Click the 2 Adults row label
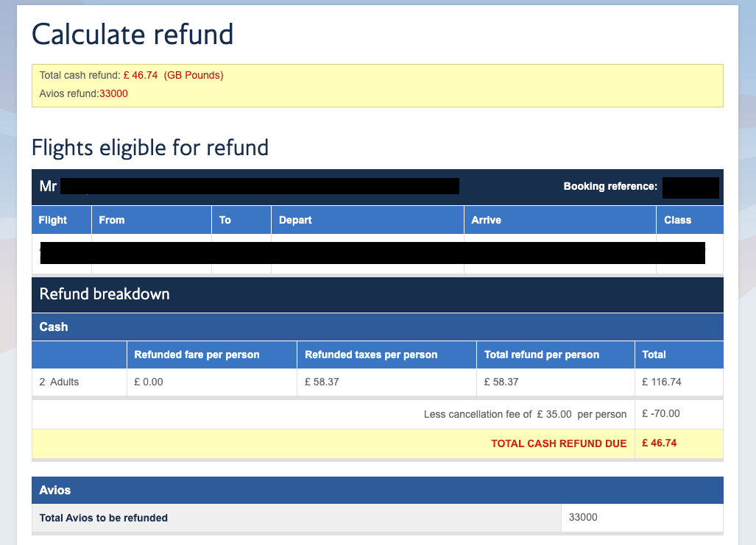 tap(57, 382)
